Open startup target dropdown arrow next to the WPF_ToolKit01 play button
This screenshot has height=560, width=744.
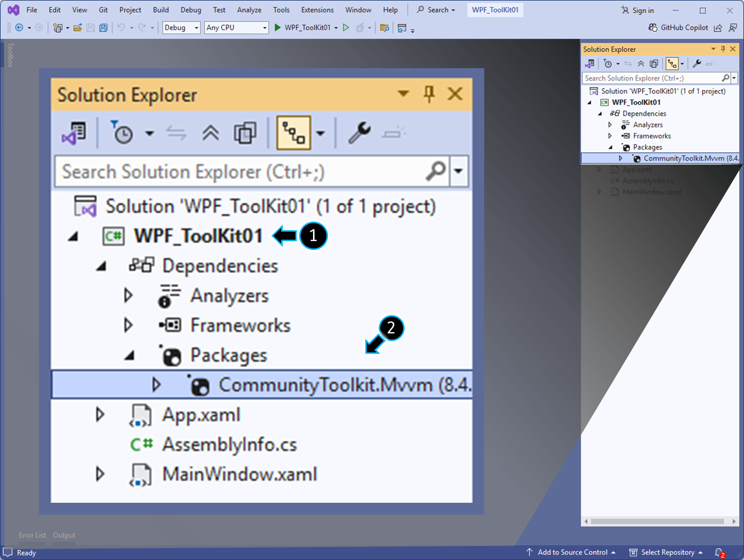coord(336,28)
